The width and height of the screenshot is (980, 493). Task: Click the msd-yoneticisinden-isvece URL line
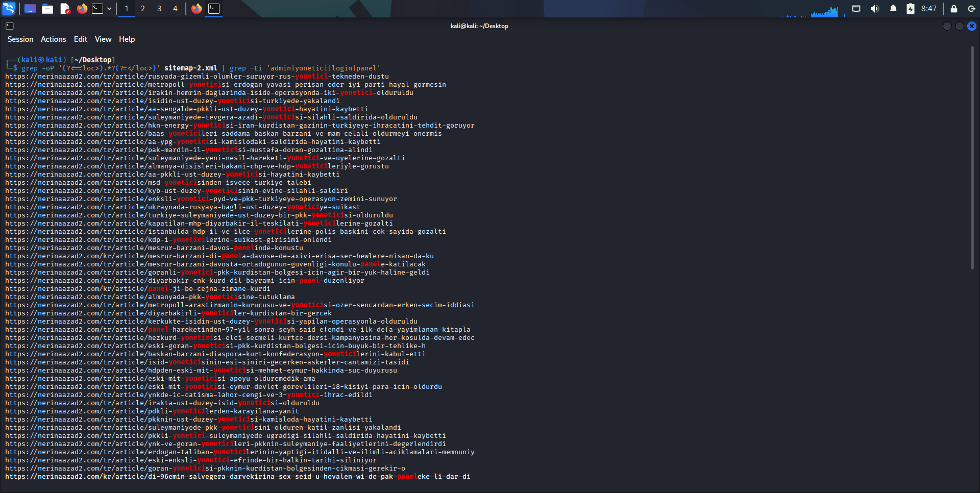tap(158, 182)
